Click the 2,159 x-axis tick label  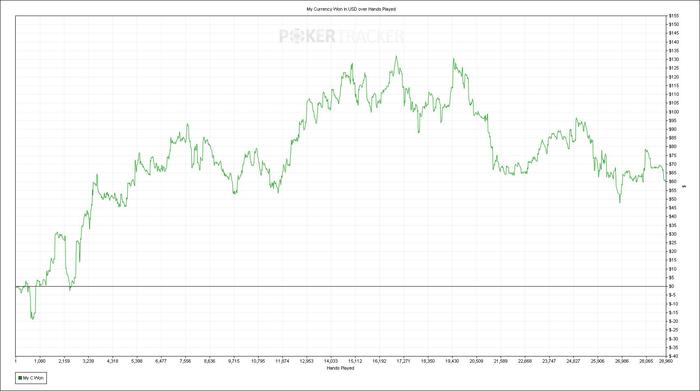coord(64,361)
